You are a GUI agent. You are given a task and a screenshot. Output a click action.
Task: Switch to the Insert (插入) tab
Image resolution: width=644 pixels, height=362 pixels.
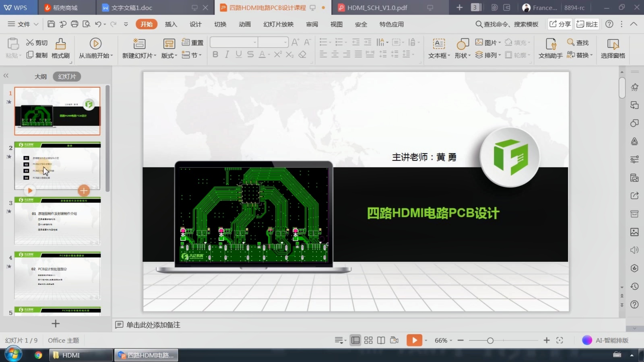pyautogui.click(x=171, y=24)
